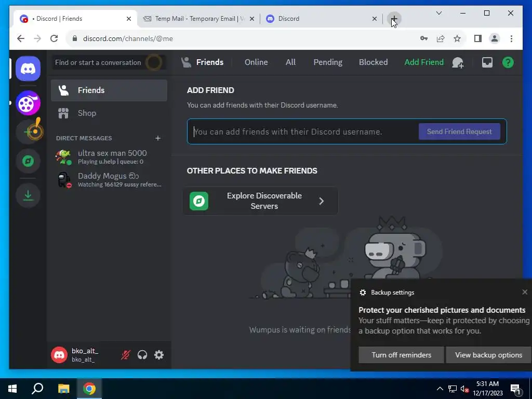Toggle Chrome side panel icon
Viewport: 532px width, 399px height.
point(478,38)
